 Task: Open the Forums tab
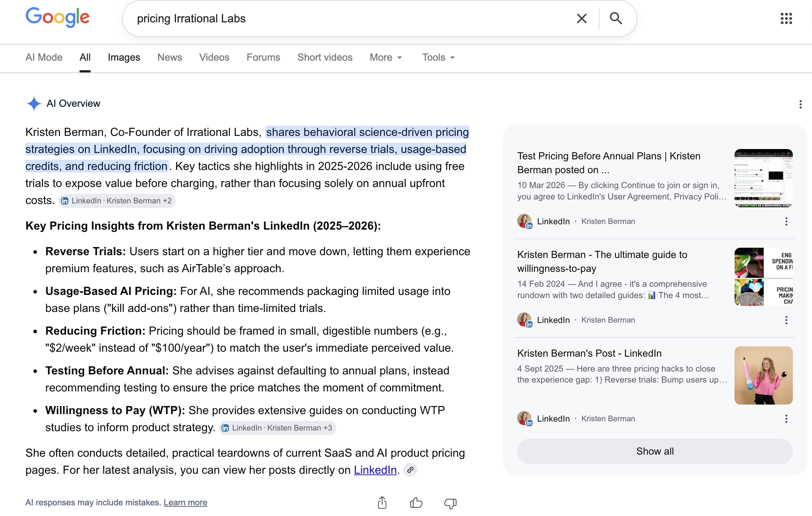click(x=263, y=57)
